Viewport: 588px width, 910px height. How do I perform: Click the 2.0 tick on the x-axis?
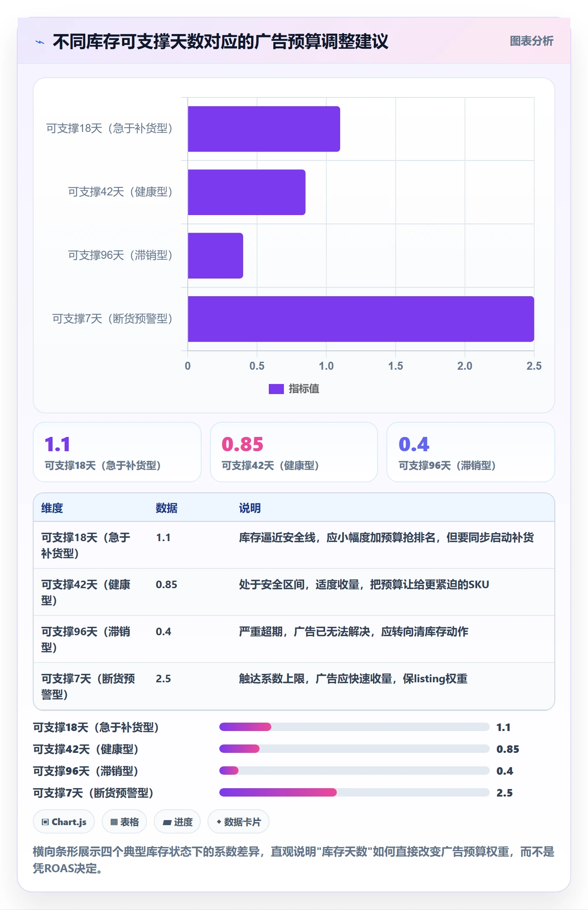pos(465,366)
